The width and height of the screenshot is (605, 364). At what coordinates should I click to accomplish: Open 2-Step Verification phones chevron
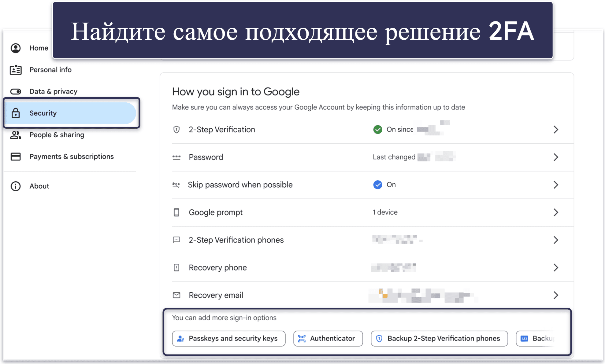click(x=556, y=240)
